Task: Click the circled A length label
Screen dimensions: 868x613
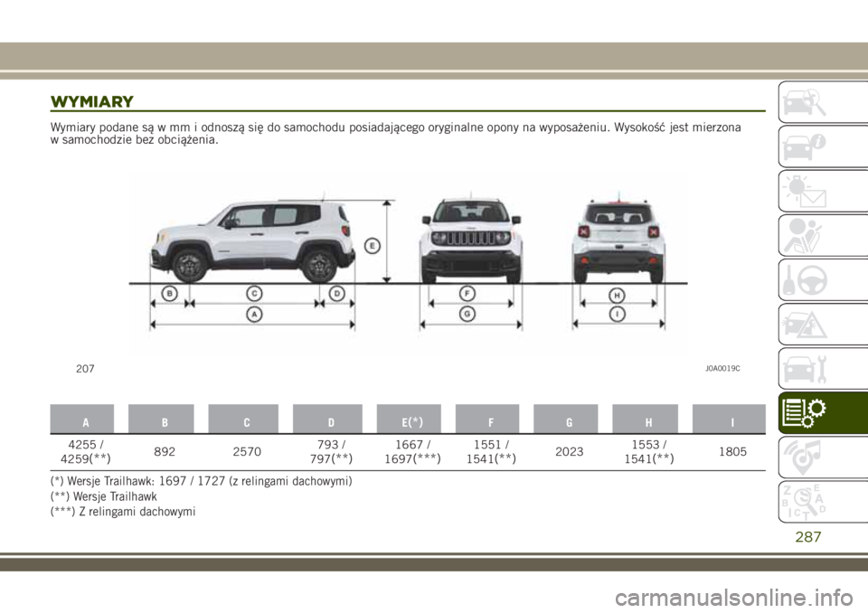Action: pyautogui.click(x=254, y=315)
